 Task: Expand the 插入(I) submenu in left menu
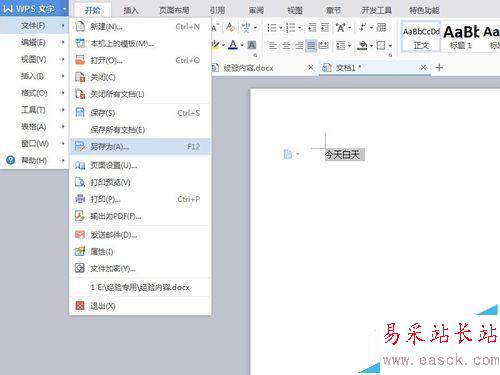[34, 76]
